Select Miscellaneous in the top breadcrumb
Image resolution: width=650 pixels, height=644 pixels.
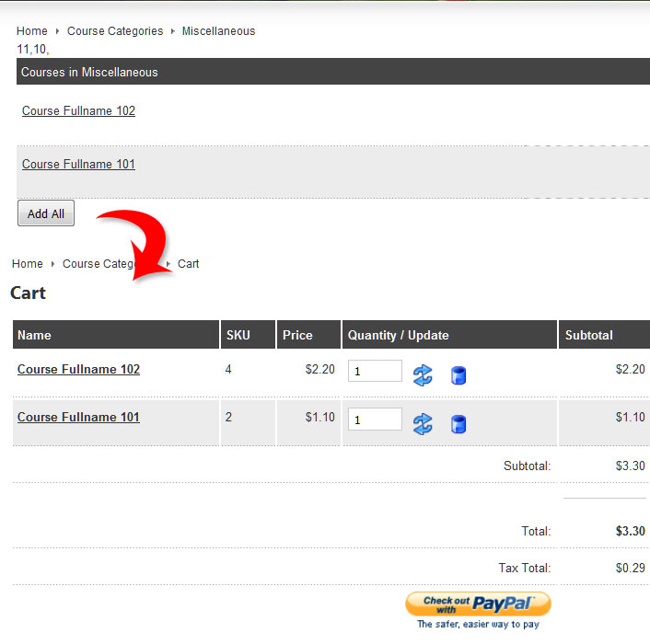(218, 31)
